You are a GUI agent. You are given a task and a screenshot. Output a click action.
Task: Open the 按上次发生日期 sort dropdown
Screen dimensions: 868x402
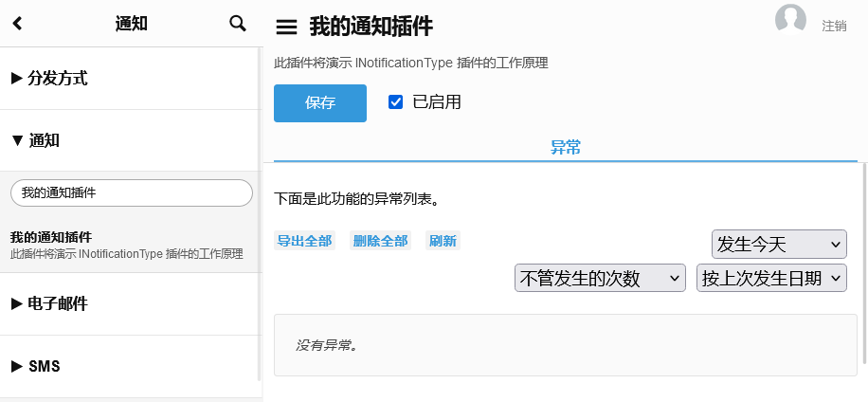coord(771,279)
